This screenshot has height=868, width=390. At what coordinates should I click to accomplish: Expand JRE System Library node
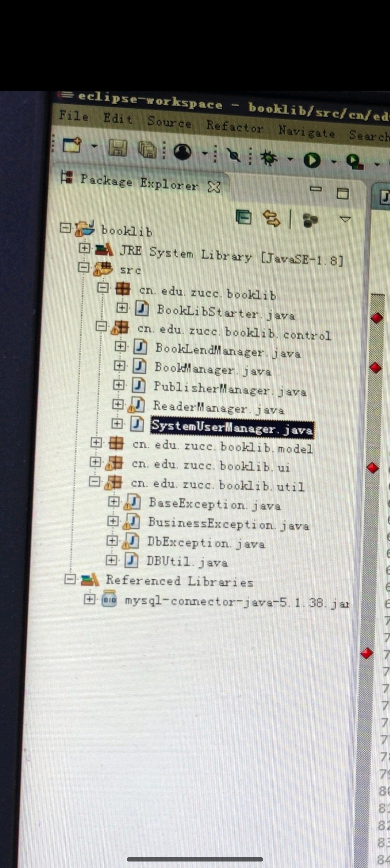coord(84,248)
